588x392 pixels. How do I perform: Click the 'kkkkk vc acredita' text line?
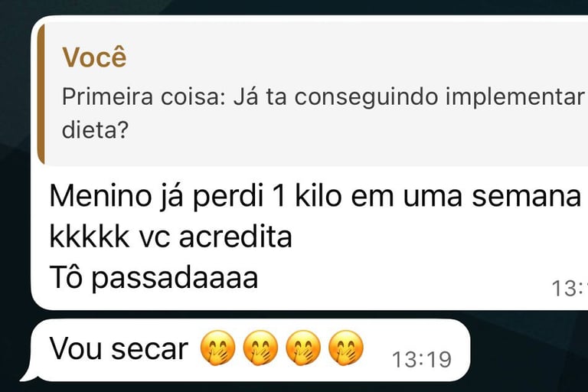coord(171,237)
